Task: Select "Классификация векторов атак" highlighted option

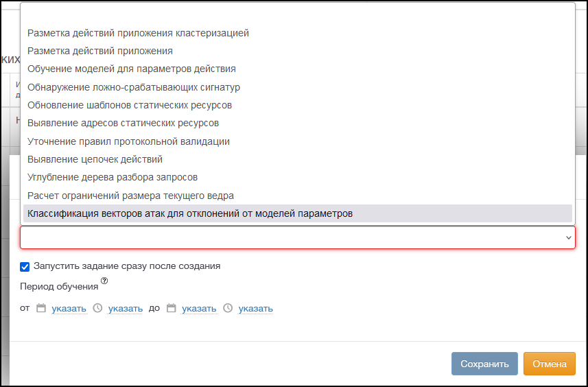Action: (x=297, y=214)
